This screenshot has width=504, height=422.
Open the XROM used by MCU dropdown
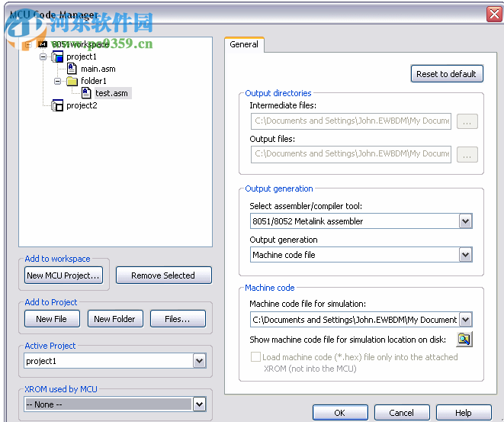pos(199,404)
